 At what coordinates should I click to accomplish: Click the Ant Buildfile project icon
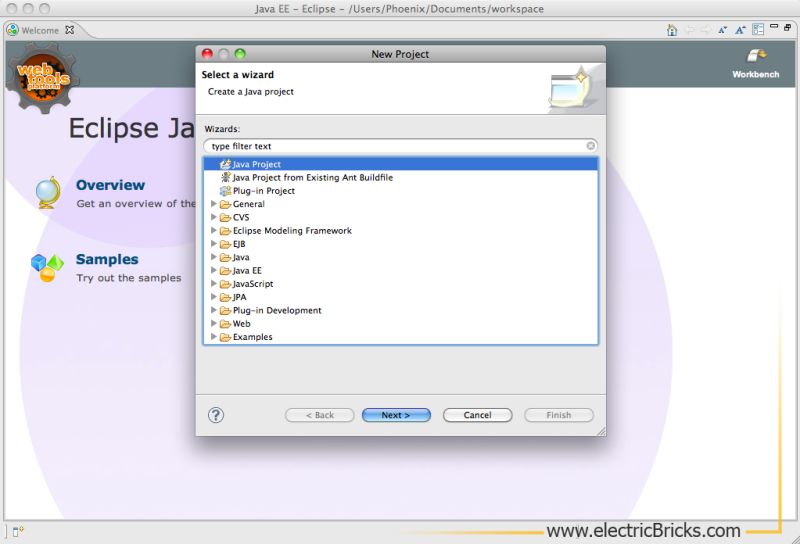click(x=226, y=177)
